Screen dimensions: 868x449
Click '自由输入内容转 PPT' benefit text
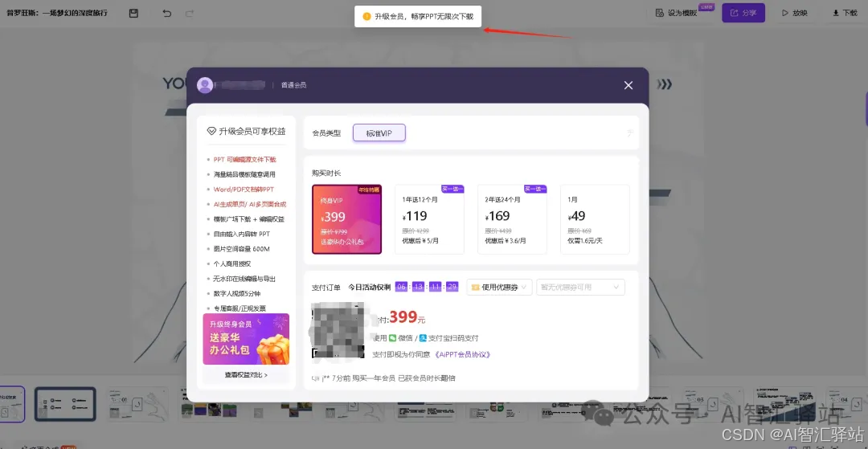[242, 234]
